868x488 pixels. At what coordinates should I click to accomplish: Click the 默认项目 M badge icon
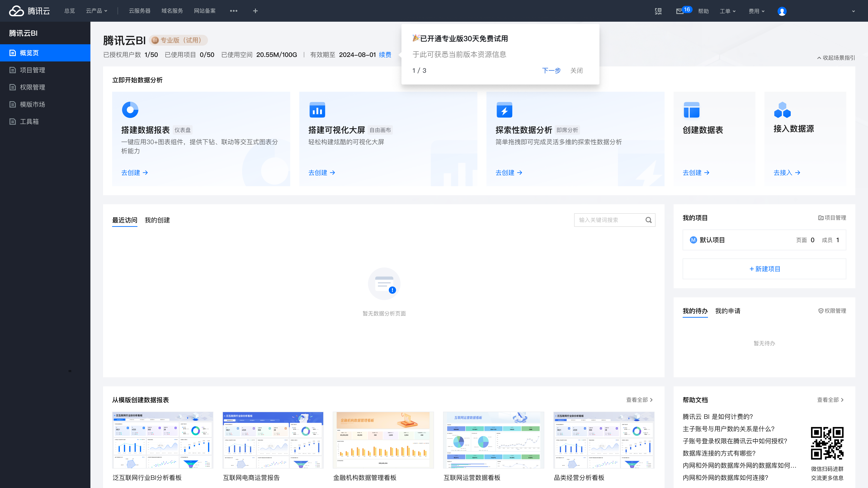(x=693, y=240)
